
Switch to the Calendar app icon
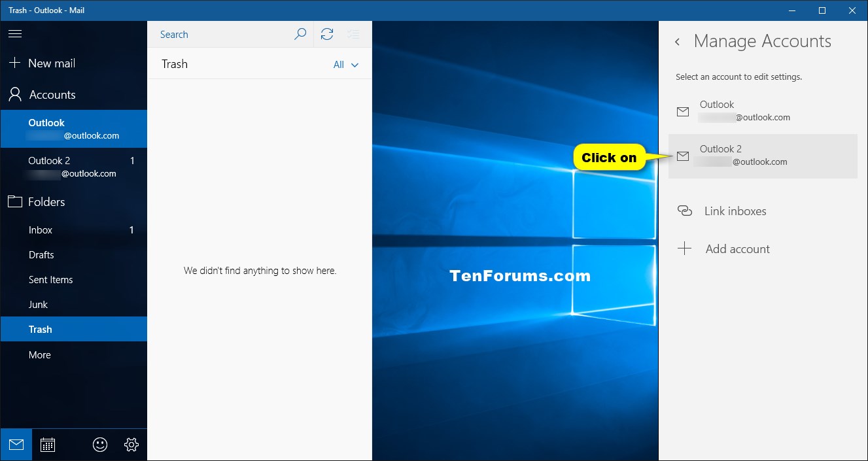click(x=48, y=445)
